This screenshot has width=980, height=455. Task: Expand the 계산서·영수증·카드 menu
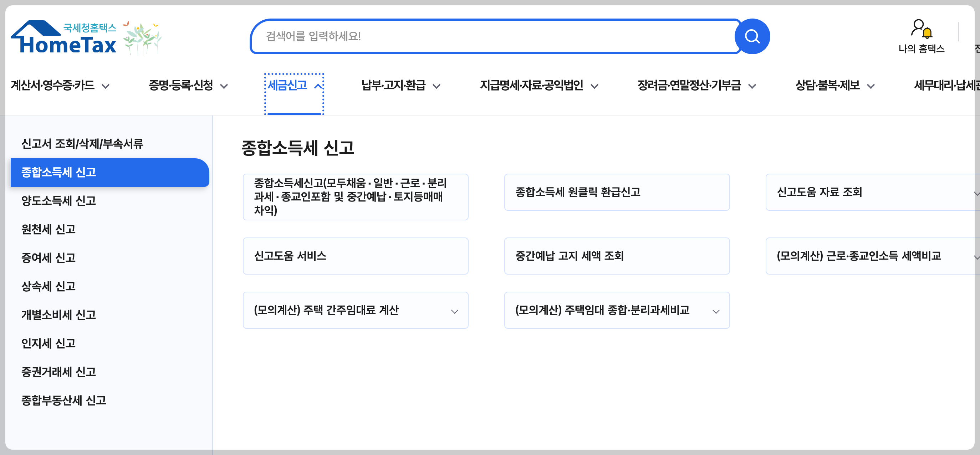60,86
